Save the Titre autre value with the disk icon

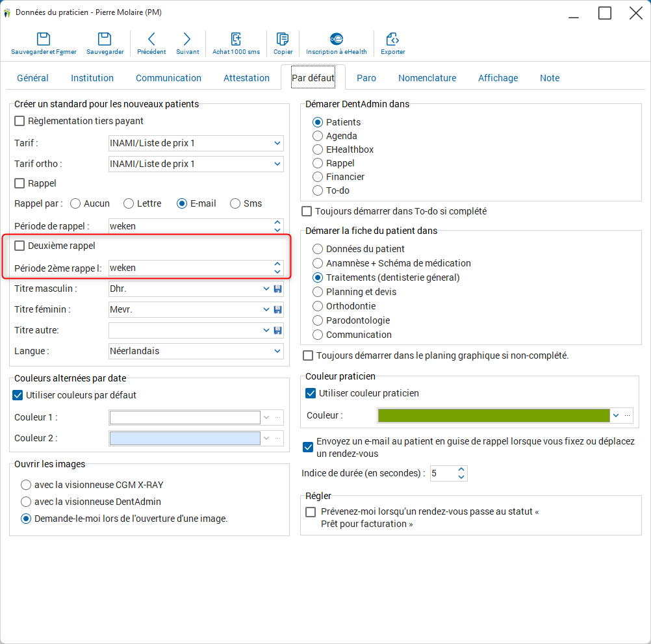[278, 331]
